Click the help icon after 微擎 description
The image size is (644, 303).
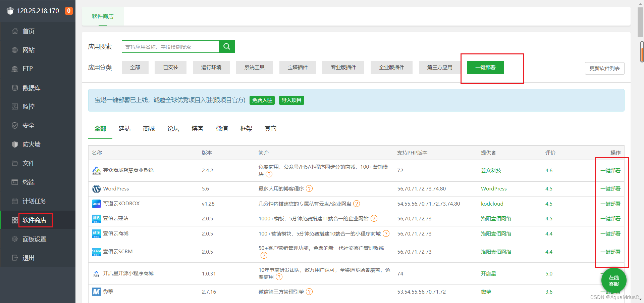(x=309, y=292)
